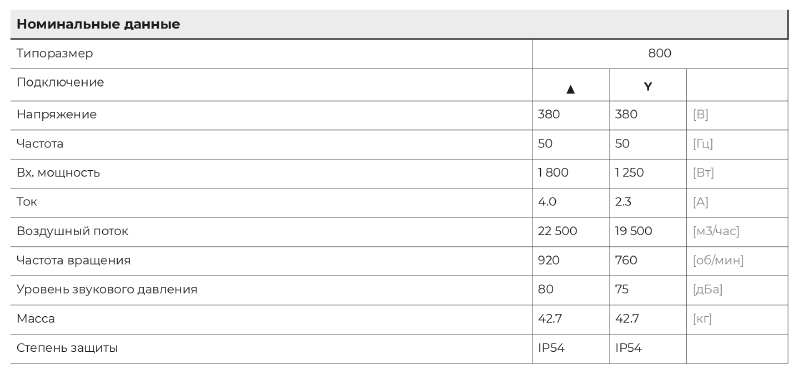Select the 2.3 current value
The image size is (800, 372).
point(623,202)
